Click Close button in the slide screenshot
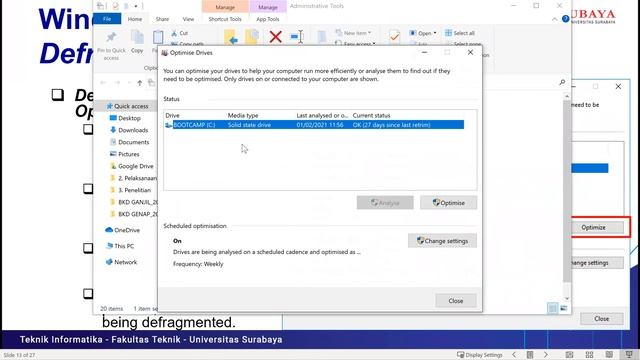The width and height of the screenshot is (640, 360). [x=602, y=319]
